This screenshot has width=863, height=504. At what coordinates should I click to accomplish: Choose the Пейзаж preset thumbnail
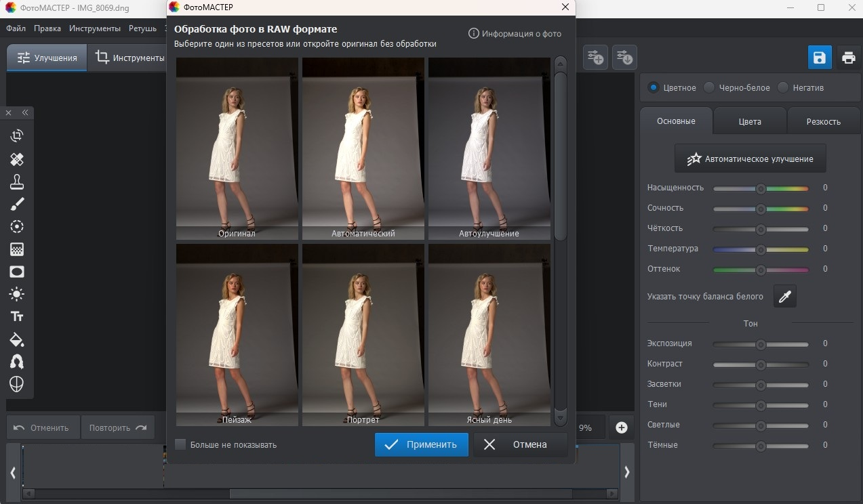237,335
